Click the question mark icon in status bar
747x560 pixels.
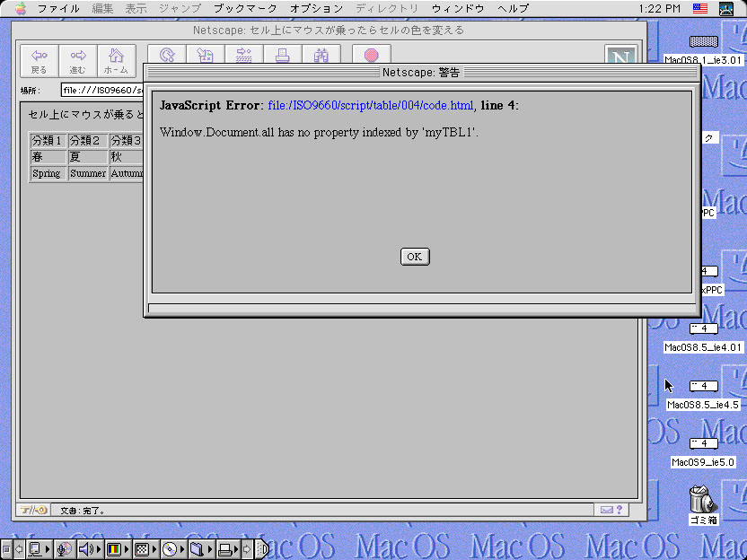coord(620,510)
